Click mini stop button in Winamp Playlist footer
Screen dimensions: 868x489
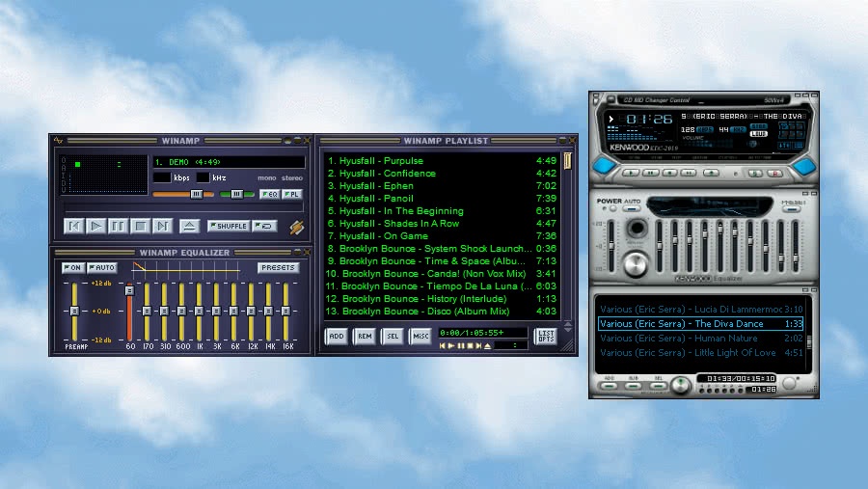470,345
